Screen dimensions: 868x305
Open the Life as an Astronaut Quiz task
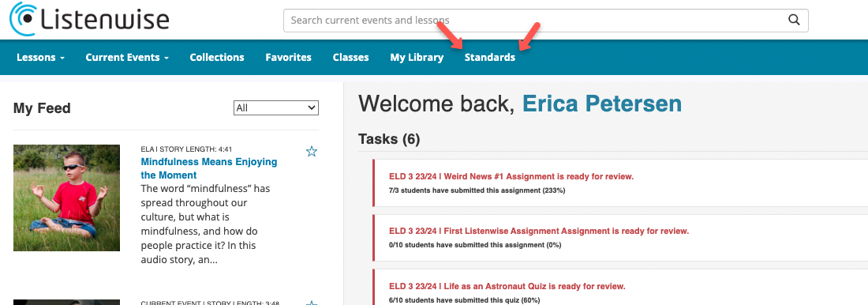507,286
